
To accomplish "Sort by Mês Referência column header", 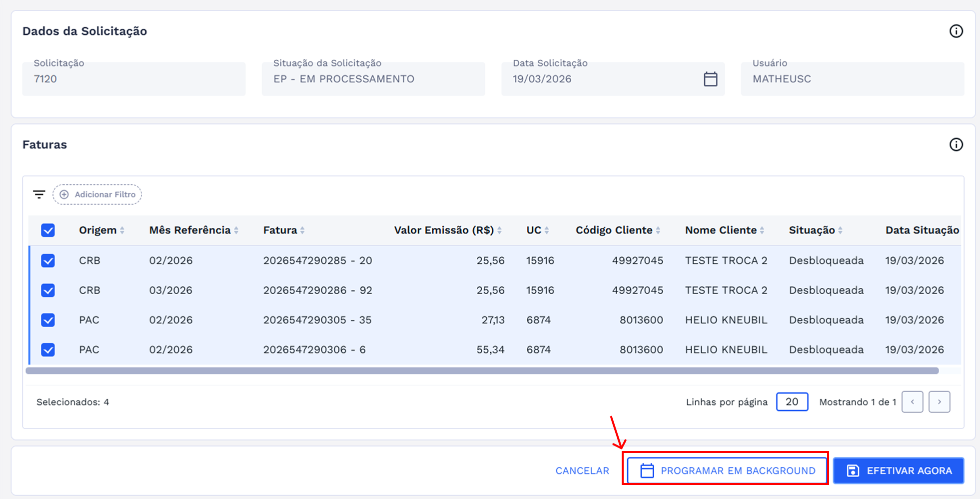I will (x=190, y=230).
